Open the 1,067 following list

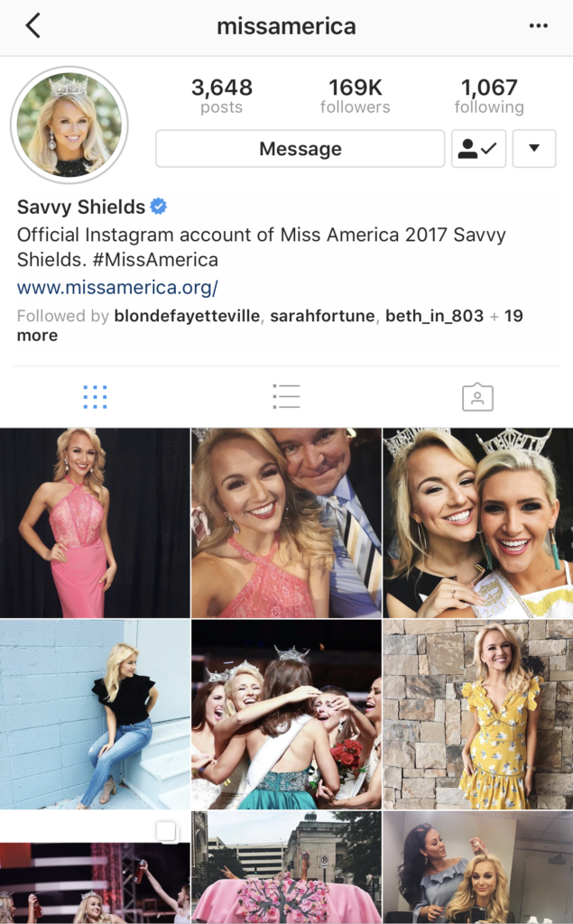pos(489,96)
